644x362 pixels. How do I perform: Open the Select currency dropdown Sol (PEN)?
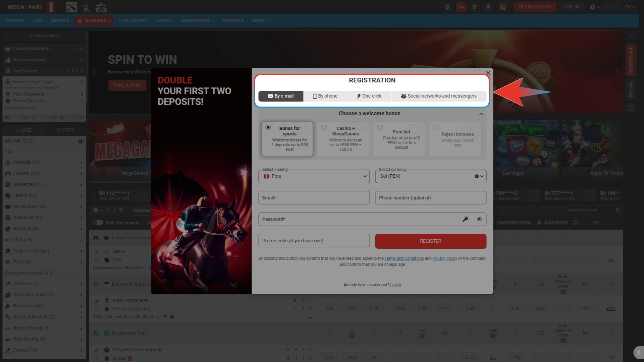click(431, 176)
